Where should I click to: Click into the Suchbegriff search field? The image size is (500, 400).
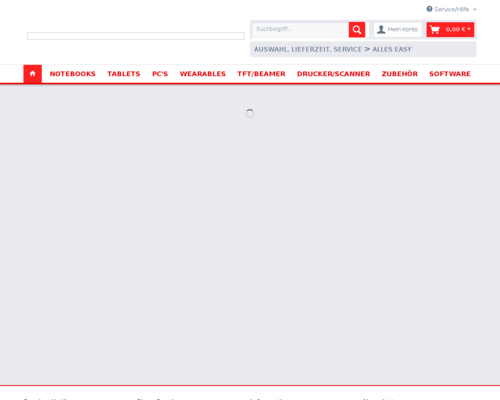point(301,29)
